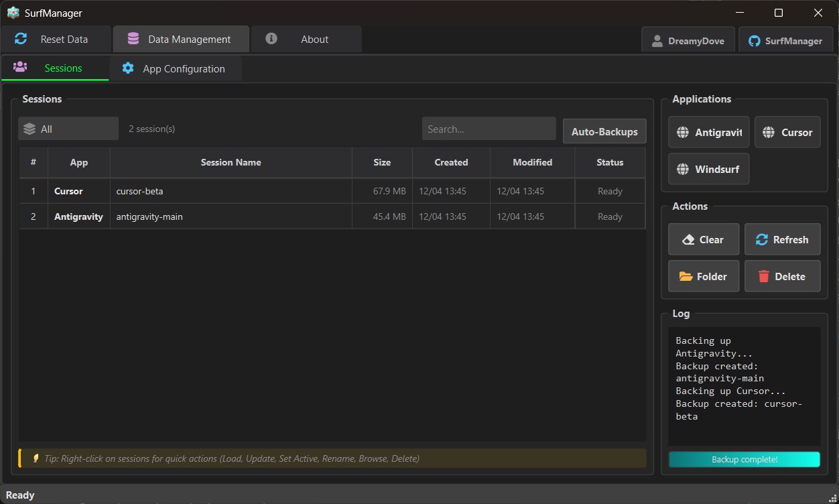This screenshot has width=839, height=504.
Task: Sort by Modified column header
Action: coord(533,162)
